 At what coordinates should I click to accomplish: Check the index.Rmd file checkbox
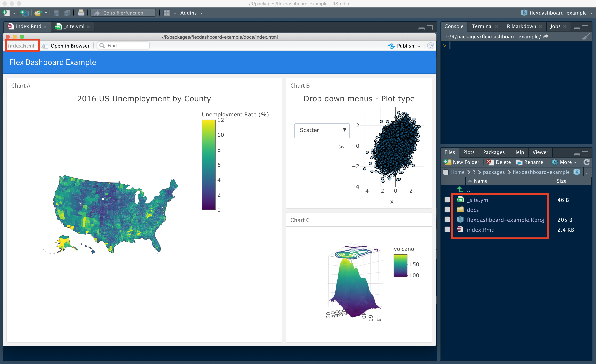(x=447, y=230)
